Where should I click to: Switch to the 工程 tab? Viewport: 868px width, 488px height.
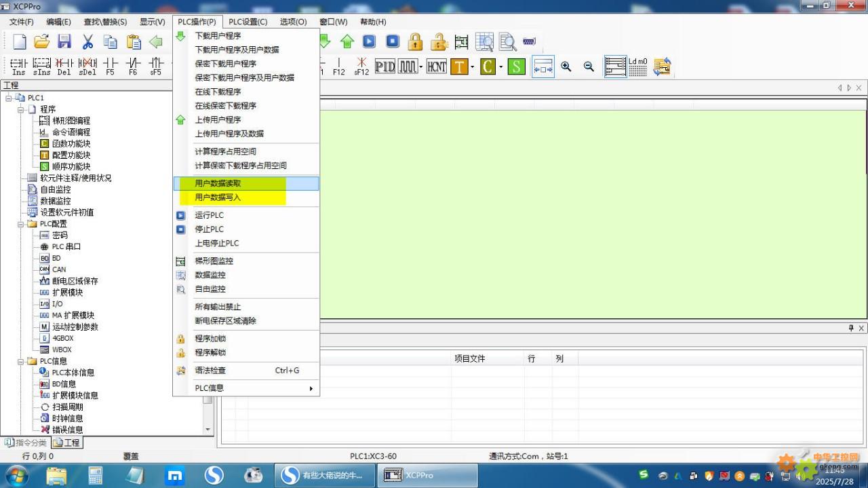(x=67, y=443)
